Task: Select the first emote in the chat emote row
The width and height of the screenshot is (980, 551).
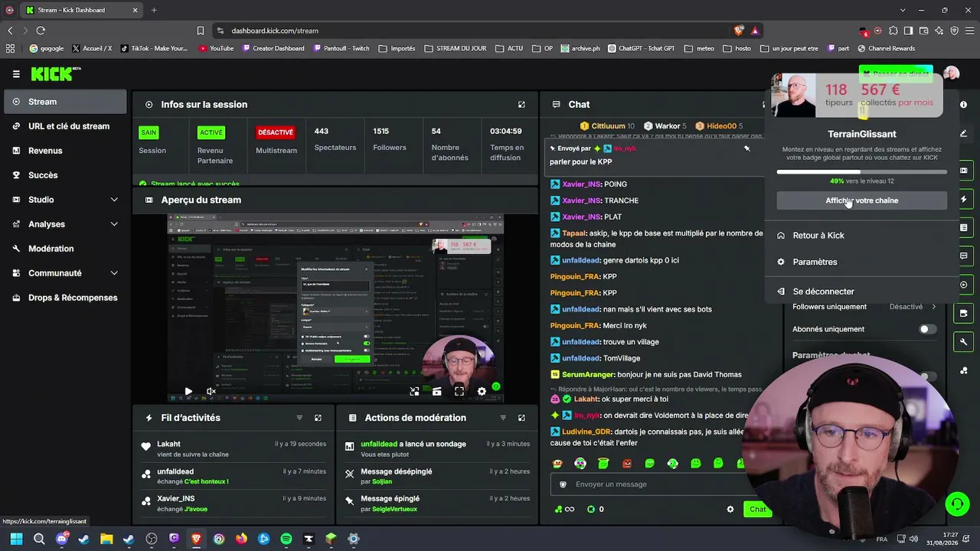Action: 557,463
